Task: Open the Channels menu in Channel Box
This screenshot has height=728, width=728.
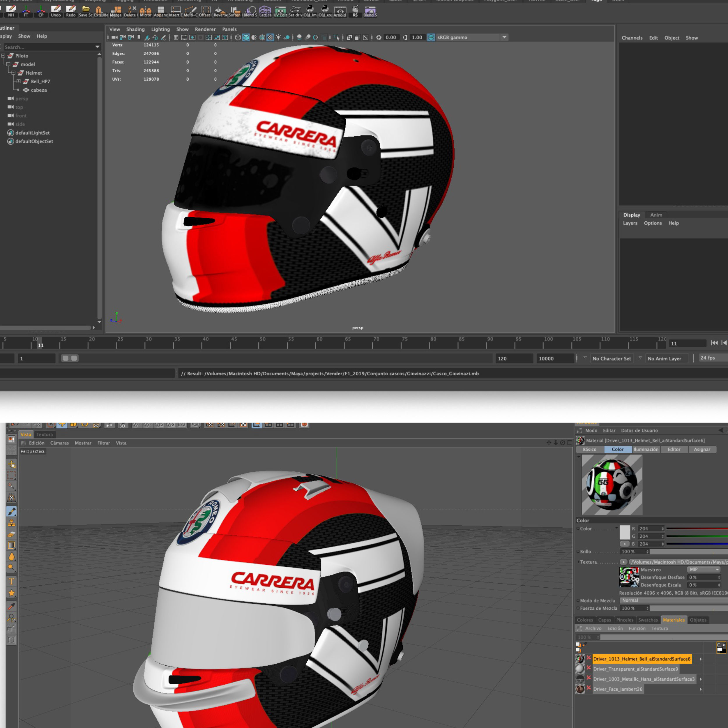Action: [x=632, y=38]
